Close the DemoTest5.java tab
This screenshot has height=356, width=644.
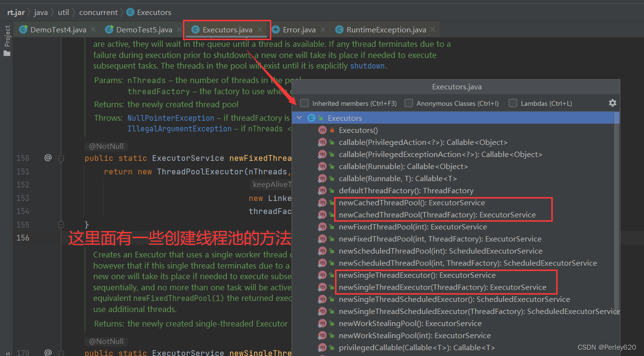[x=179, y=30]
